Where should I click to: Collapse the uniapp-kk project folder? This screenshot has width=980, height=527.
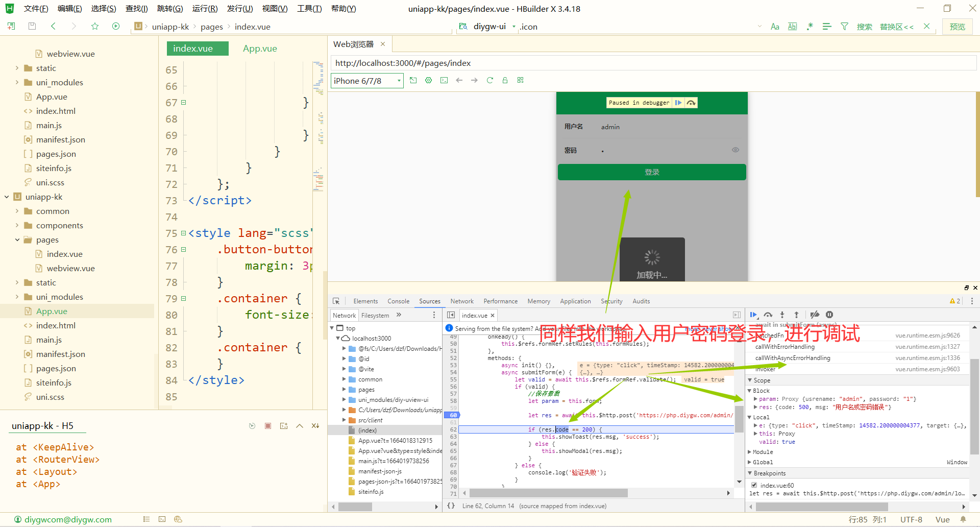tap(7, 197)
